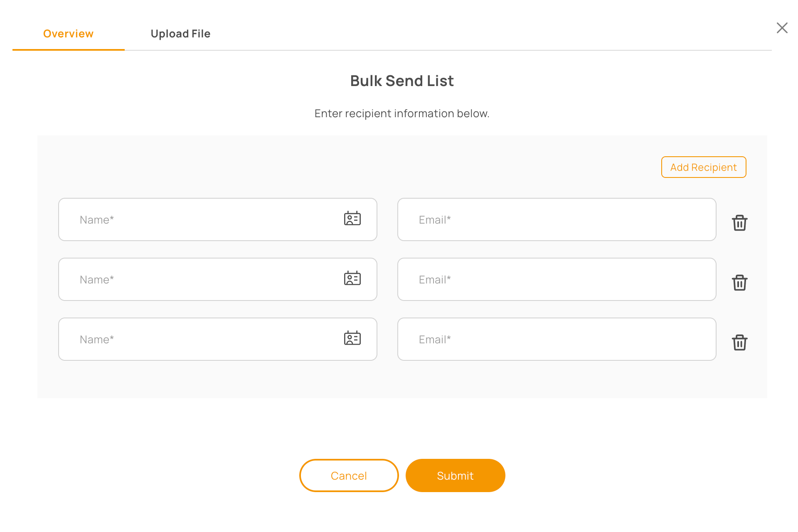Viewport: 798px width, 532px height.
Task: Submit the bulk send list
Action: point(455,475)
